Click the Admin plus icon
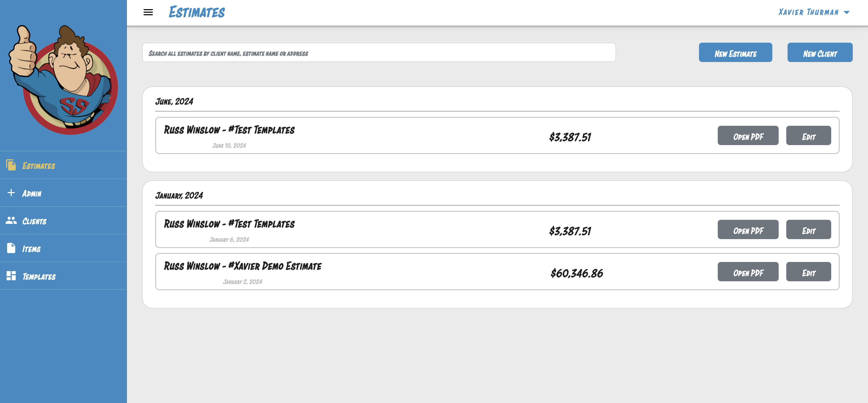868x403 pixels. tap(11, 193)
